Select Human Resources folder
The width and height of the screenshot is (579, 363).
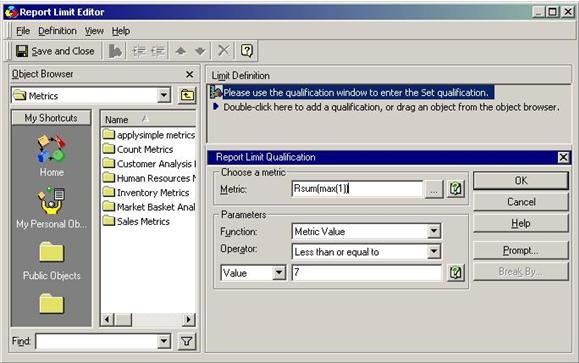click(x=149, y=178)
